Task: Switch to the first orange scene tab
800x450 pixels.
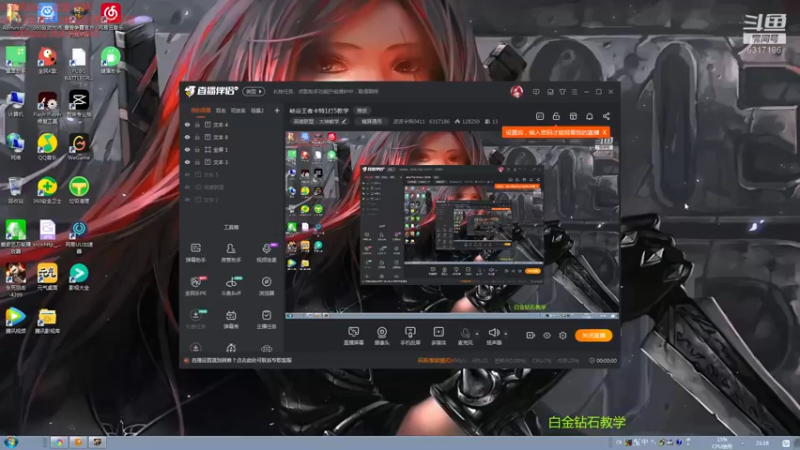Action: pos(201,110)
